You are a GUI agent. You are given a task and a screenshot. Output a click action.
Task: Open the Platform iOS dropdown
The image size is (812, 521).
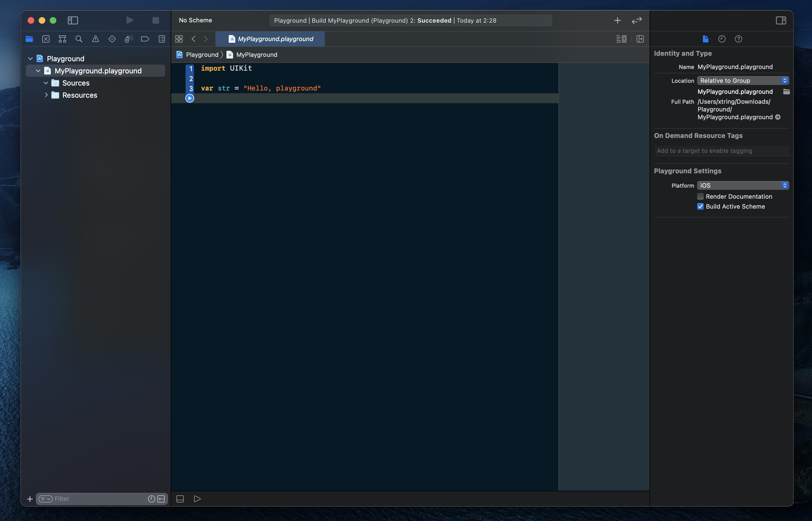[x=743, y=185]
